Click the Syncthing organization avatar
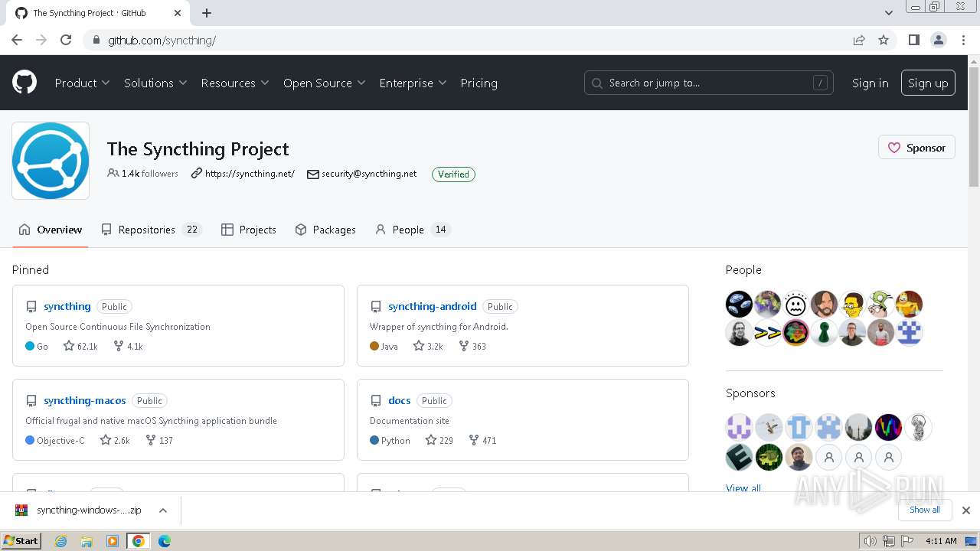 51,161
